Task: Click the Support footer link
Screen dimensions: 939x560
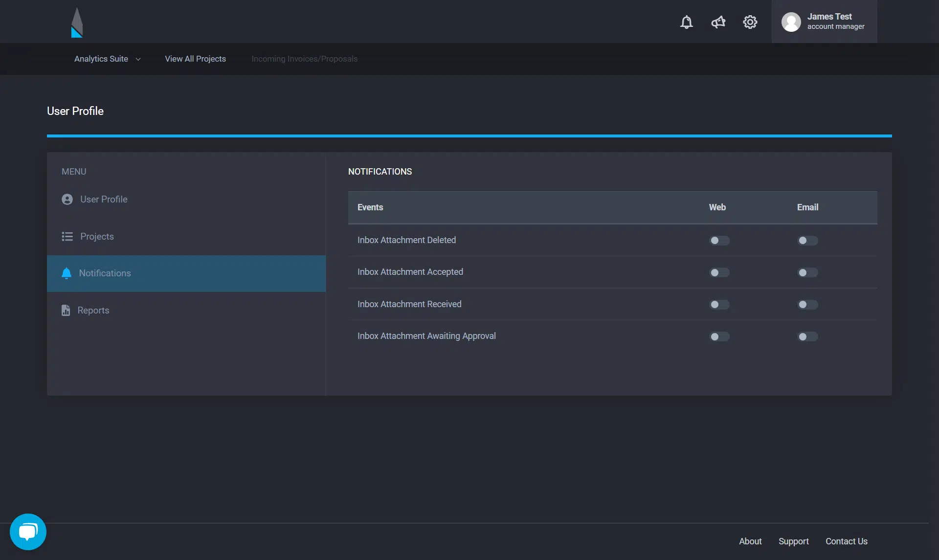Action: click(793, 541)
